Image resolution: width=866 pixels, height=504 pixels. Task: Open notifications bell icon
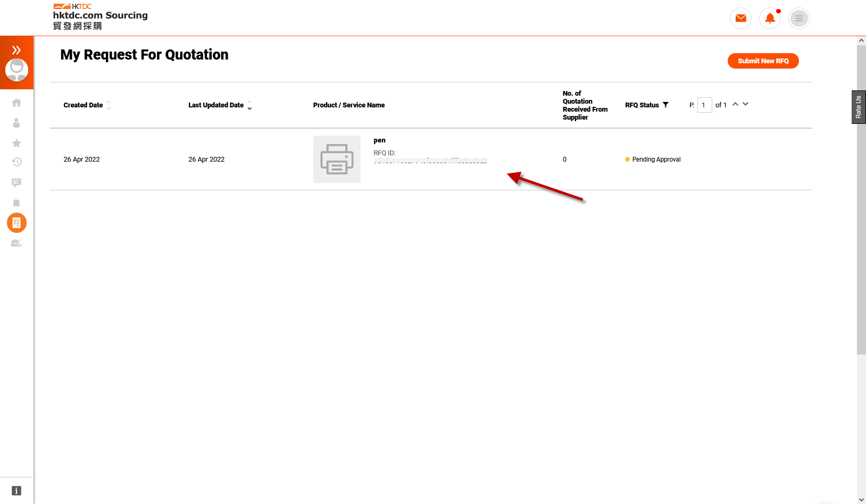(770, 19)
